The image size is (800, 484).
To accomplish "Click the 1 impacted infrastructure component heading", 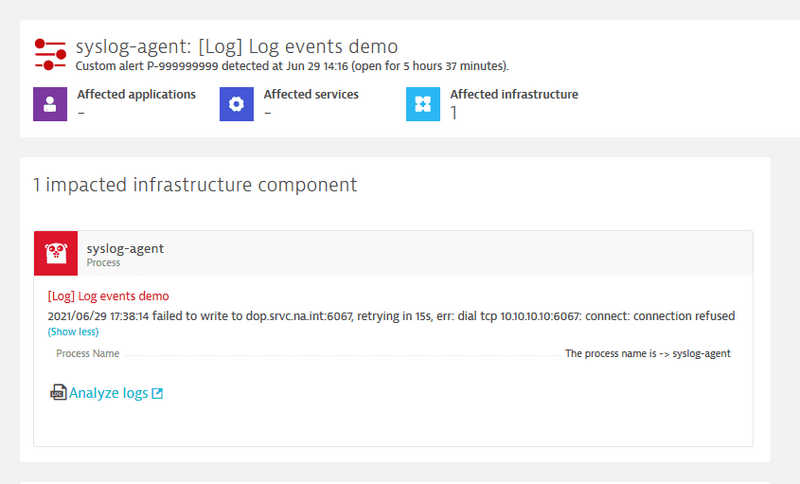I will pos(195,185).
